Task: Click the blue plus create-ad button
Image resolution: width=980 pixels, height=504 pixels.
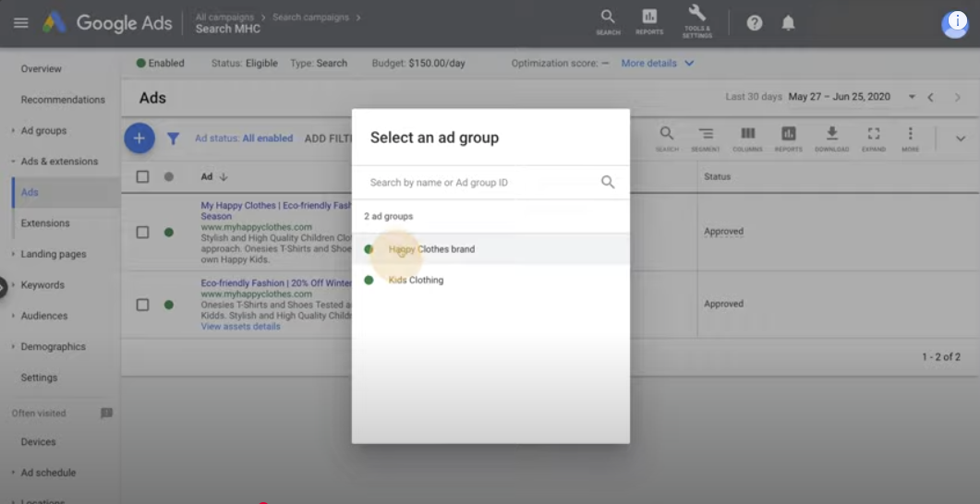Action: pyautogui.click(x=139, y=138)
